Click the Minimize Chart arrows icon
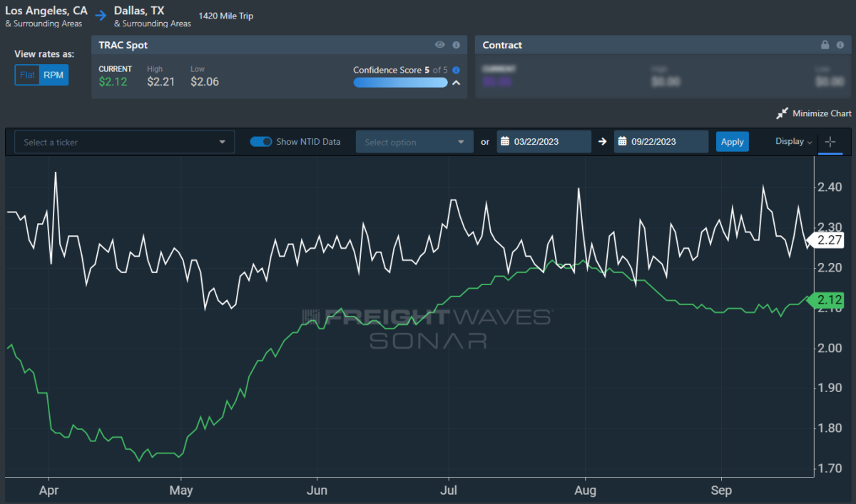Viewport: 856px width, 504px height. 782,114
